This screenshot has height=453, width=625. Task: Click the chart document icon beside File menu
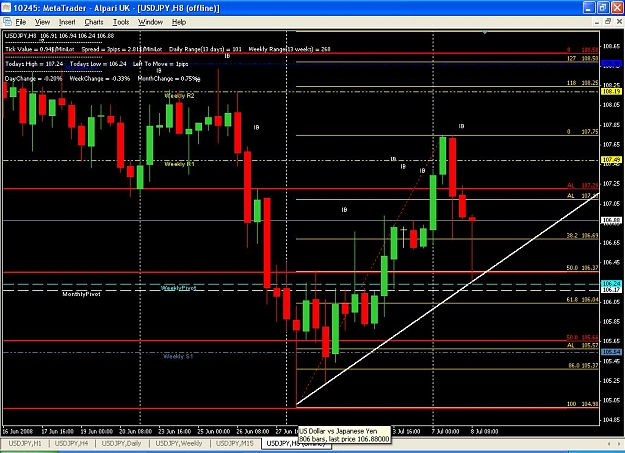tap(7, 22)
